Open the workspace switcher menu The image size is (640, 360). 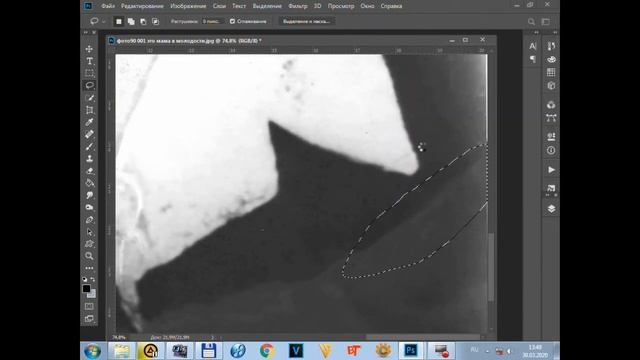546,22
